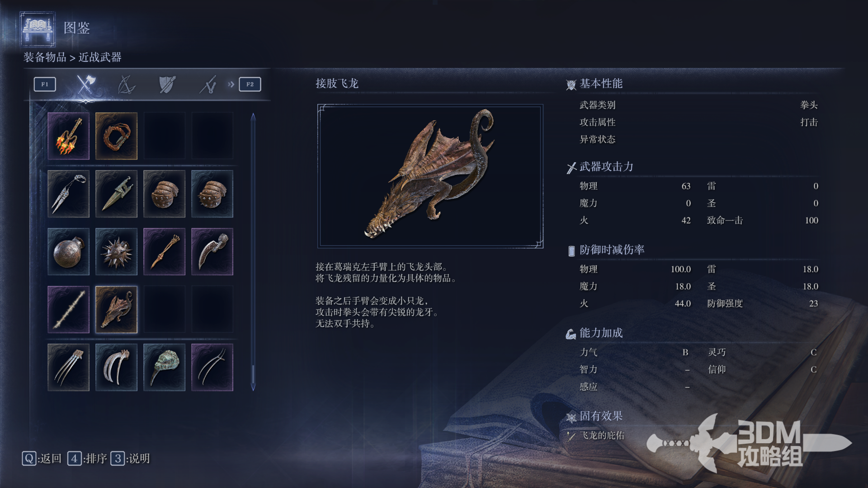The image size is (868, 488).
Task: Open the 3 说明 help prompt
Action: [131, 459]
